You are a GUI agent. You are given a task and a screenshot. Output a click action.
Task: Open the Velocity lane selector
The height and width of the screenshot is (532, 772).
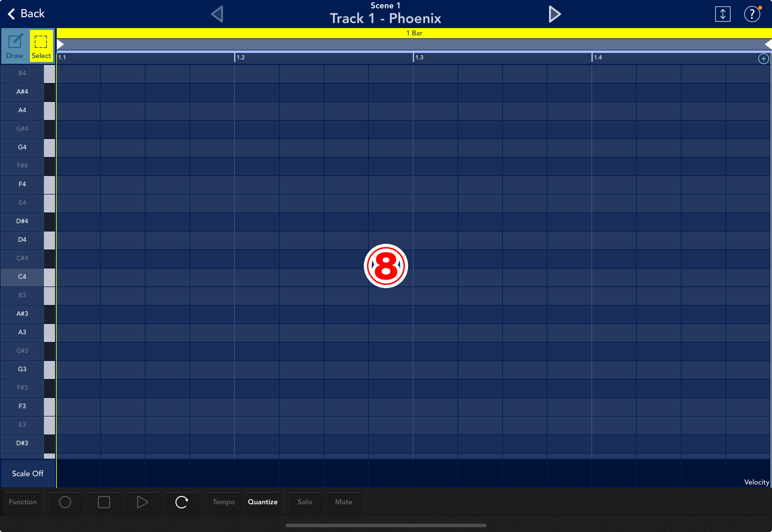(x=756, y=482)
